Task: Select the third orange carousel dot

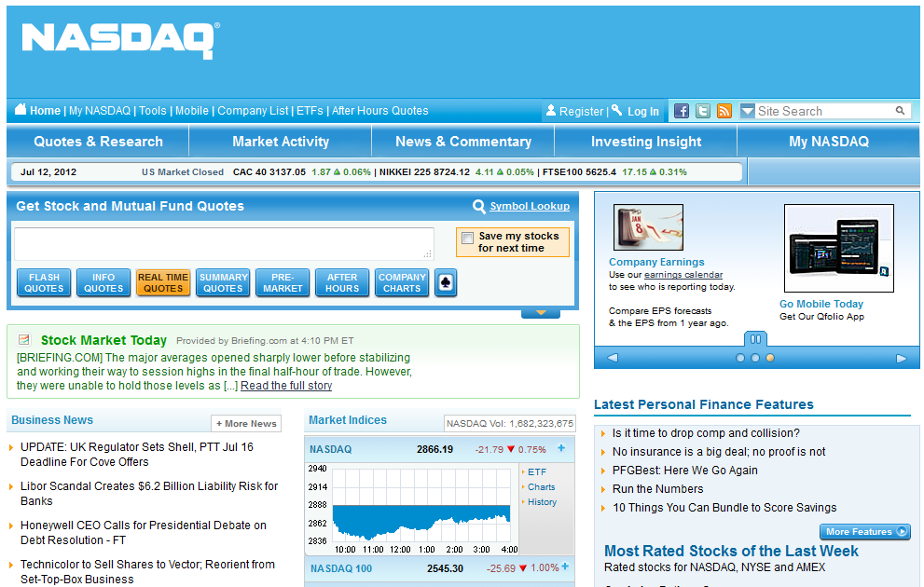Action: [769, 358]
